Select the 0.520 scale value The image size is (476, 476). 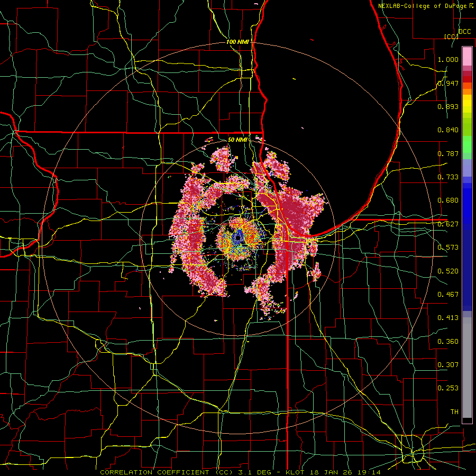[448, 271]
